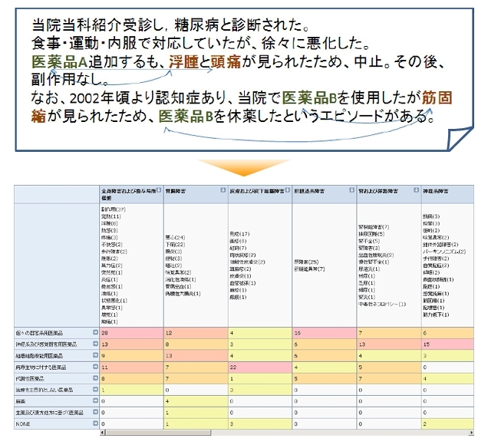
Task: Click the pink cell showing 15
Action: pyautogui.click(x=447, y=344)
